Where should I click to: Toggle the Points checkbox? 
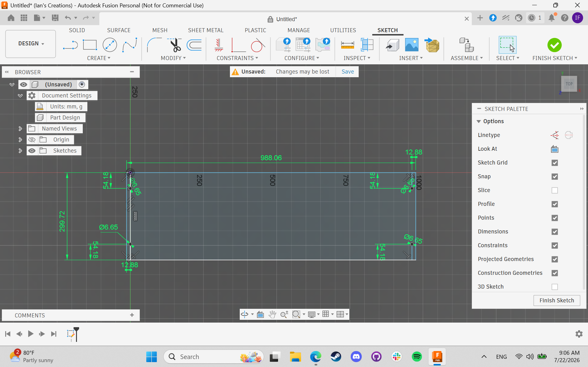coord(555,218)
